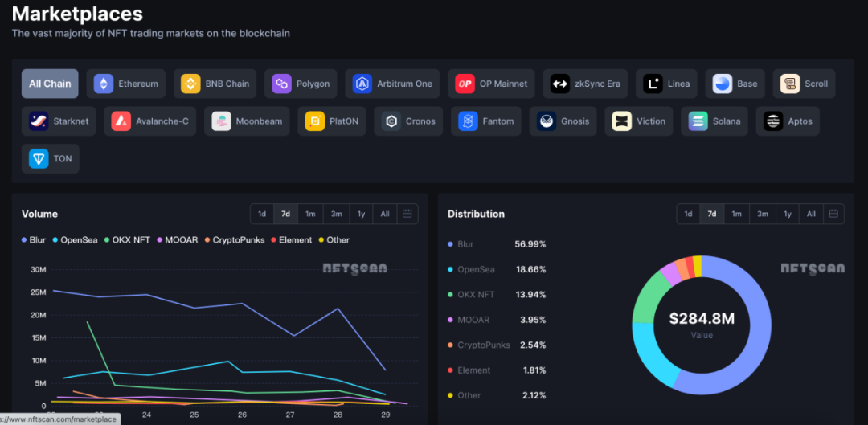Click the Starknet chain icon
Image resolution: width=868 pixels, height=425 pixels.
39,121
